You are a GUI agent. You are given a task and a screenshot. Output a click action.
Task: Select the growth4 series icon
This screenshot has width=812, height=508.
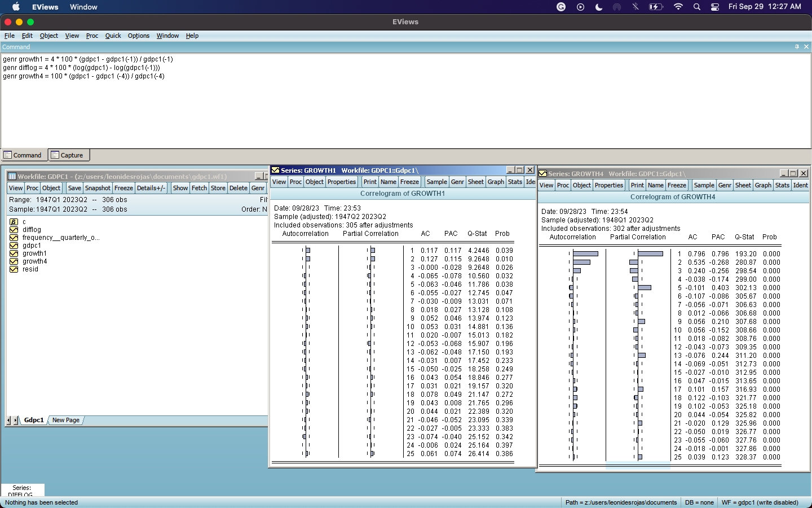[x=14, y=261]
